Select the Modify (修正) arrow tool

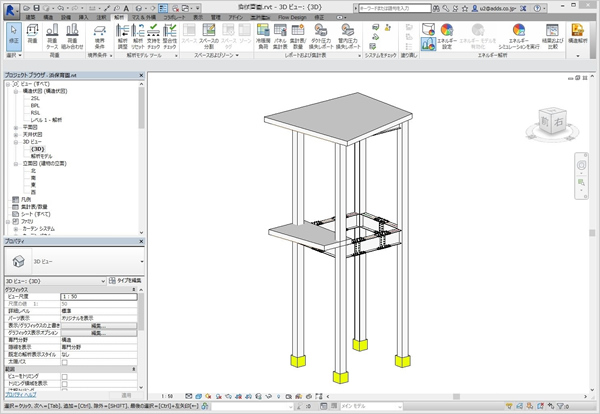pyautogui.click(x=14, y=37)
